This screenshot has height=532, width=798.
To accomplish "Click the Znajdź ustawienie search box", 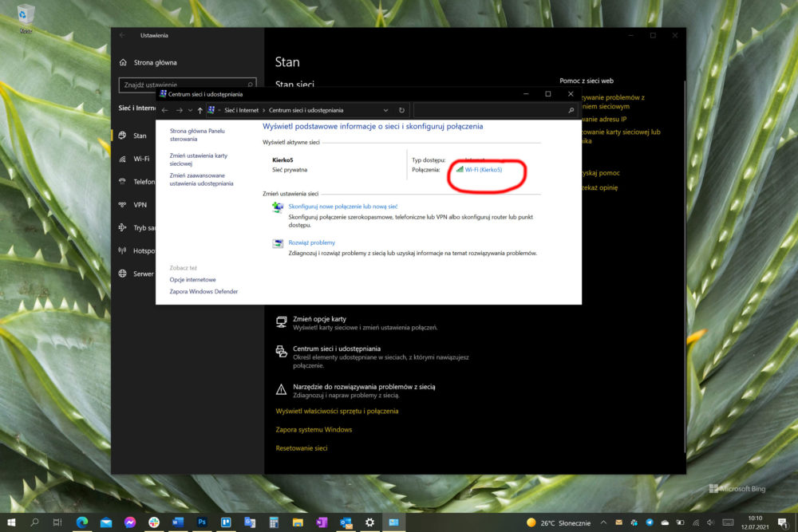I will pyautogui.click(x=188, y=85).
